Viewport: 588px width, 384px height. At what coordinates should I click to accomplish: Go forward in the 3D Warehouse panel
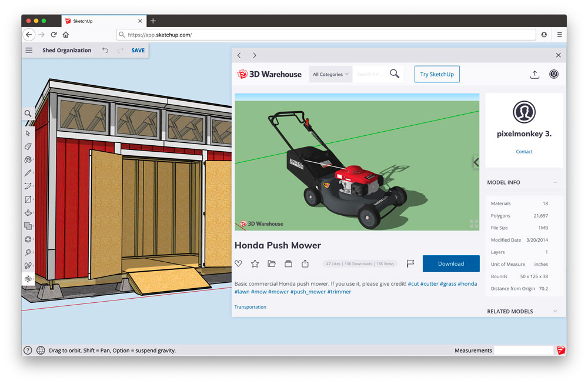point(254,55)
